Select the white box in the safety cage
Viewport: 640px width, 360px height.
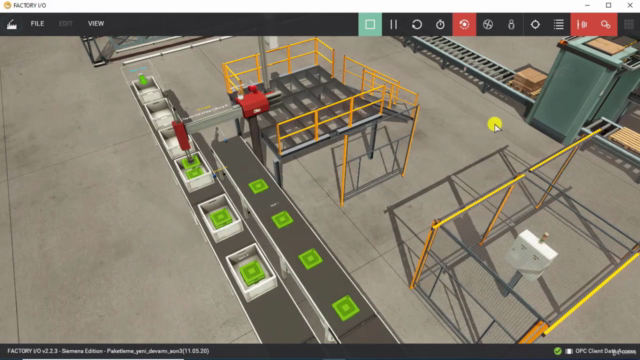(530, 255)
